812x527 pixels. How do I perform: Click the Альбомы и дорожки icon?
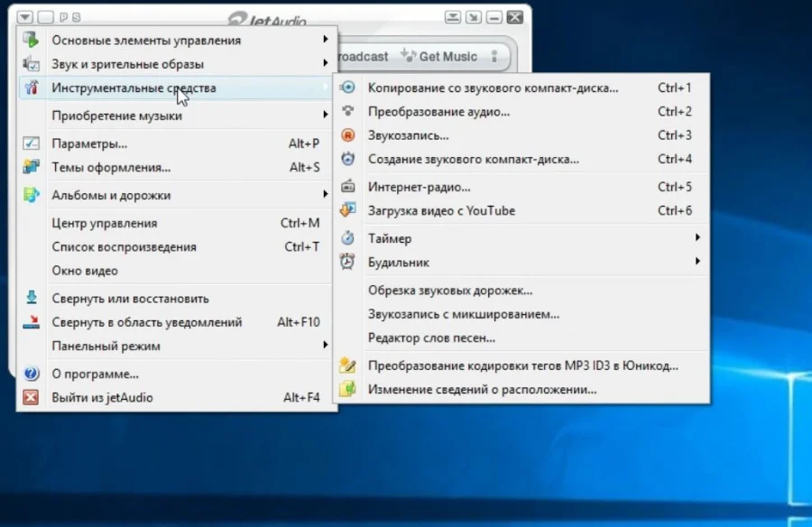point(31,195)
